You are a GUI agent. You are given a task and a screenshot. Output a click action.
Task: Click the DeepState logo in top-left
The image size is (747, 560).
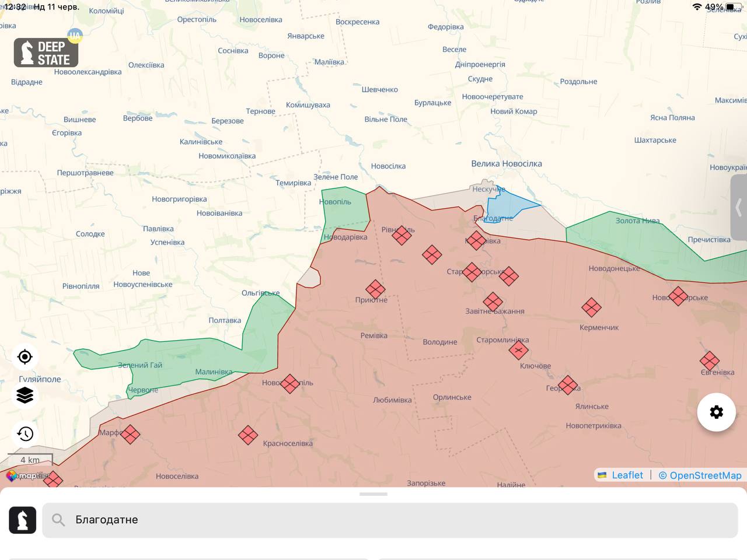coord(46,52)
